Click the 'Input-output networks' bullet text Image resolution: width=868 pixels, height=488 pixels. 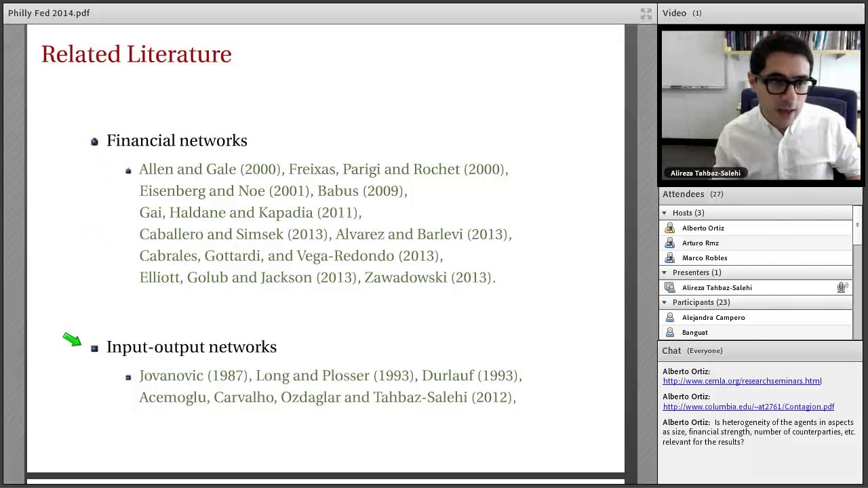point(191,348)
